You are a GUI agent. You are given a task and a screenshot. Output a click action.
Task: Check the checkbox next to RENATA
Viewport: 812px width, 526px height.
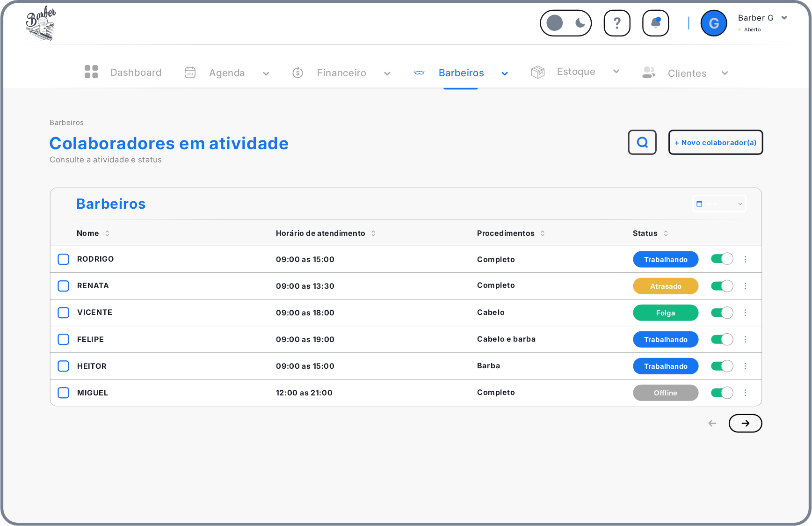63,286
